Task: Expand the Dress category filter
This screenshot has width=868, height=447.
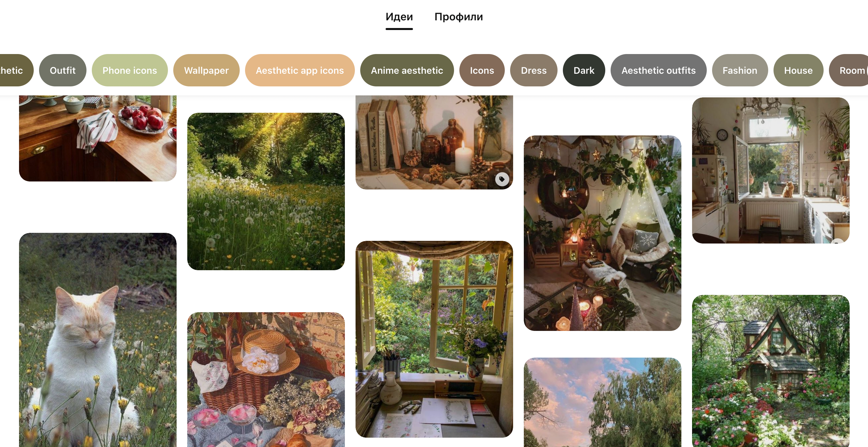Action: click(533, 70)
